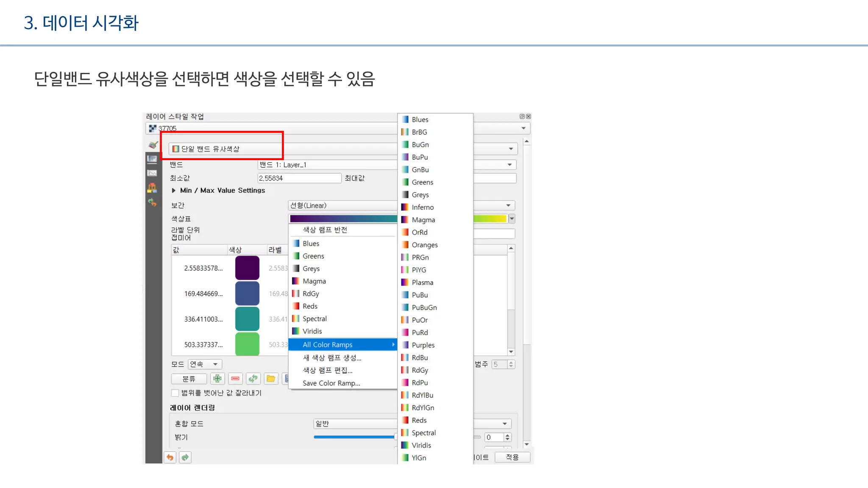The height and width of the screenshot is (488, 868).
Task: Expand Min / Max Value Settings section
Action: (174, 191)
